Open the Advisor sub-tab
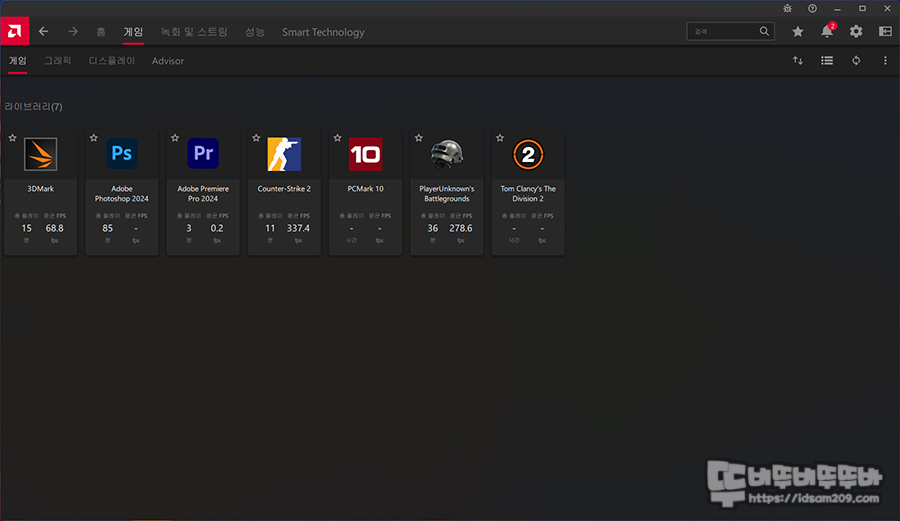This screenshot has height=521, width=900. [168, 61]
